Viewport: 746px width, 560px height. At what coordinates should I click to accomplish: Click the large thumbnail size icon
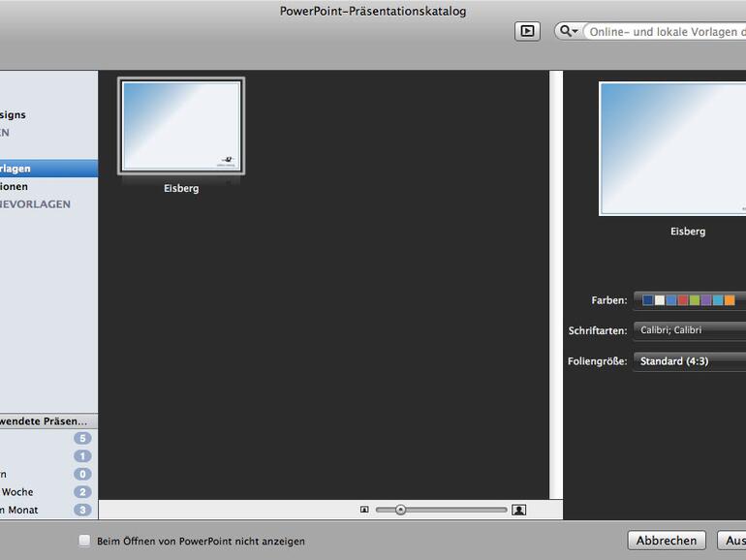519,510
